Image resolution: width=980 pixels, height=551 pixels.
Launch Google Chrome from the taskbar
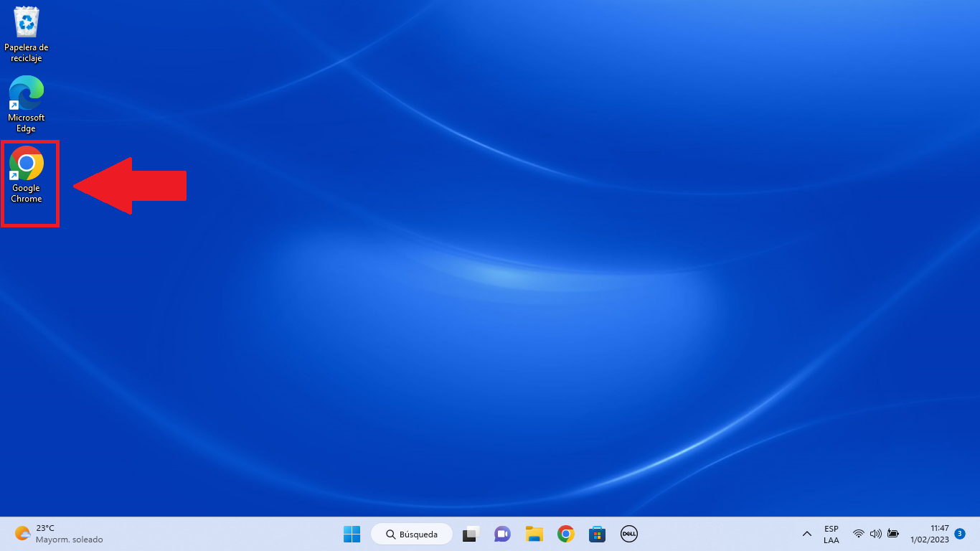click(566, 534)
